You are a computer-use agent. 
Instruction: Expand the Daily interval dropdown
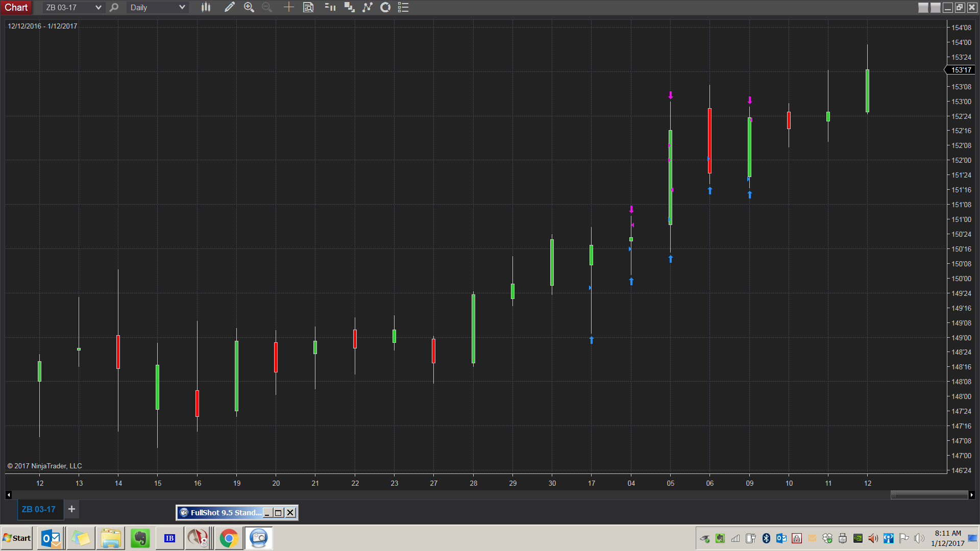click(182, 7)
